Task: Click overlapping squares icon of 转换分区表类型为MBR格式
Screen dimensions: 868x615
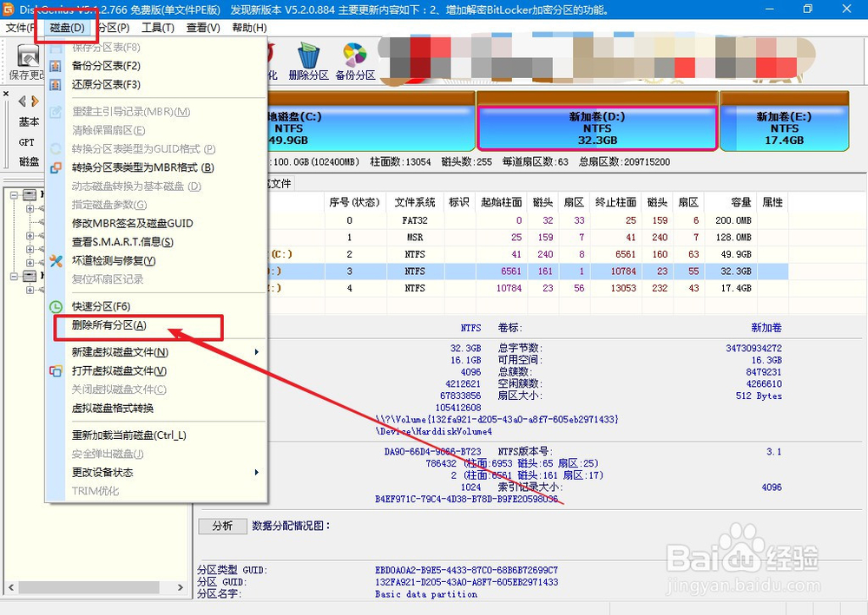Action: pyautogui.click(x=56, y=167)
